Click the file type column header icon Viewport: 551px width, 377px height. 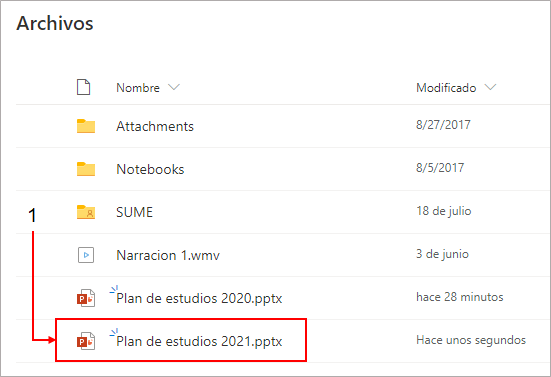coord(84,87)
